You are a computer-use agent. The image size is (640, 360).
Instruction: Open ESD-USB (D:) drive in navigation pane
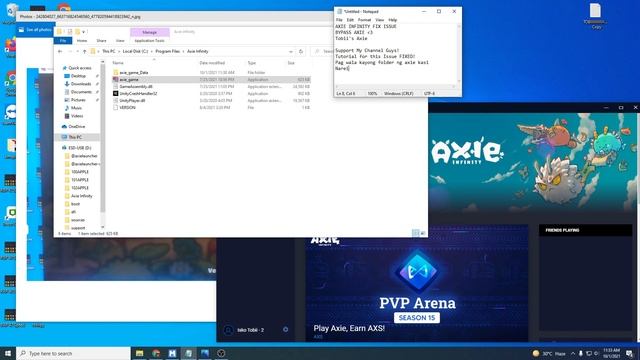tap(80, 148)
